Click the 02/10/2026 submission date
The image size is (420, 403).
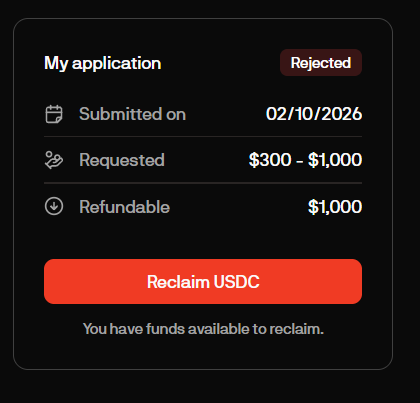point(314,114)
